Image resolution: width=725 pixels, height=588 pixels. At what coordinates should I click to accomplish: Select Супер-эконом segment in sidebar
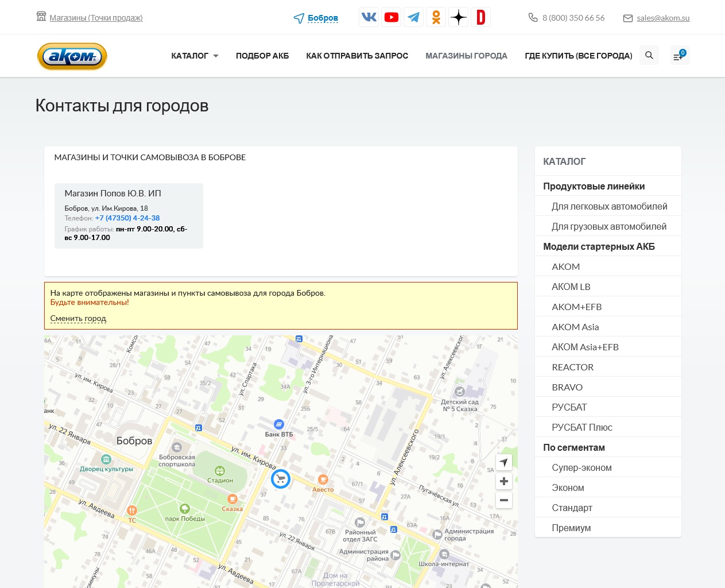pos(581,467)
